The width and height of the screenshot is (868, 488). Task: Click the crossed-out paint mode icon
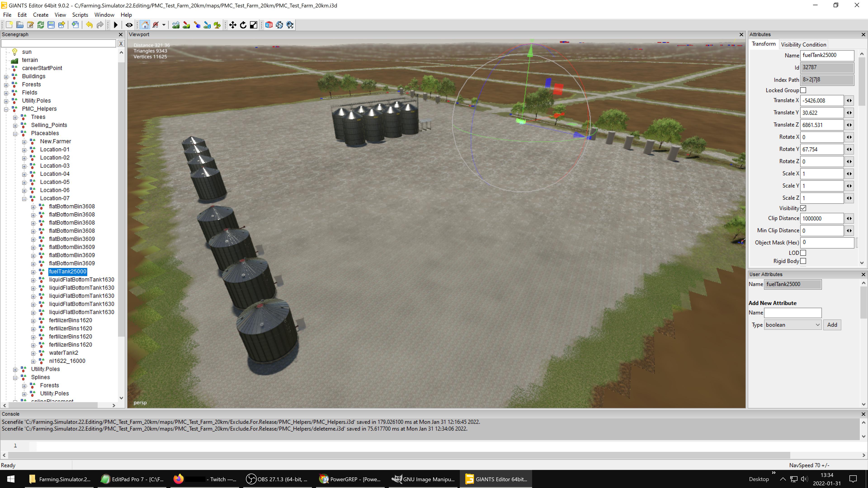coord(156,25)
